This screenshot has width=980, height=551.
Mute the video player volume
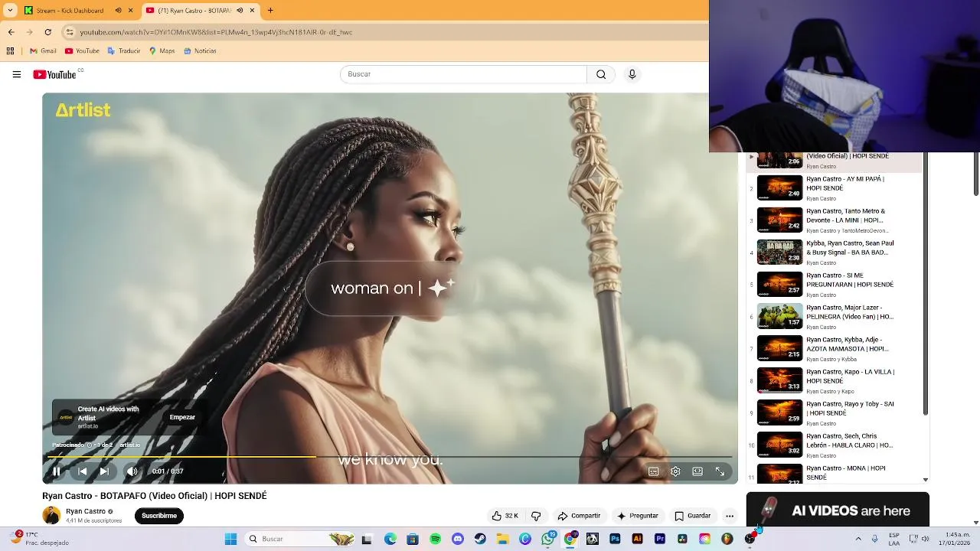[132, 471]
